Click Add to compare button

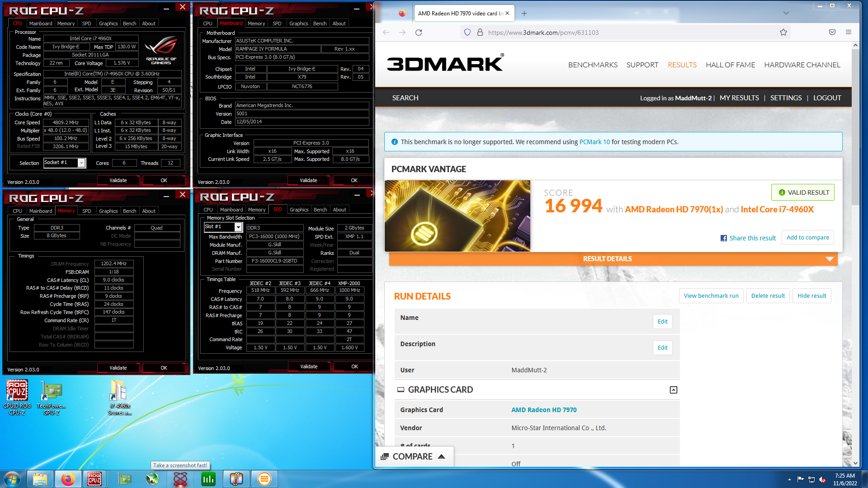click(x=808, y=238)
